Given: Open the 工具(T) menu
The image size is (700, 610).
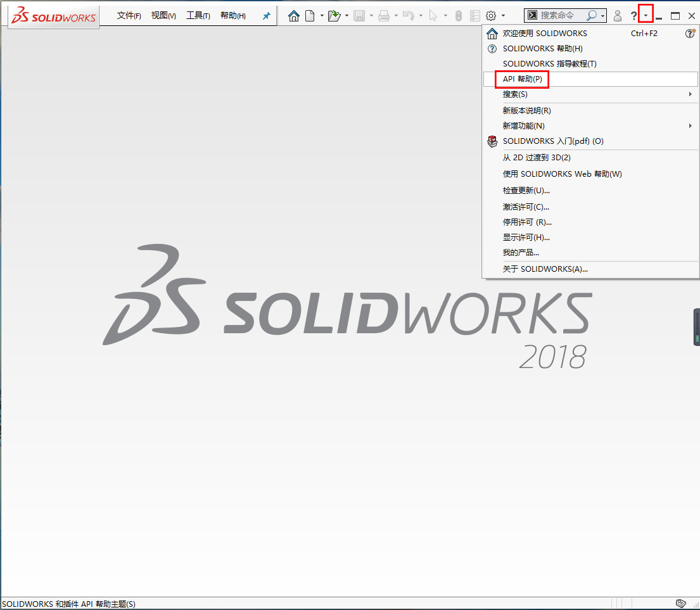Looking at the screenshot, I should 198,15.
